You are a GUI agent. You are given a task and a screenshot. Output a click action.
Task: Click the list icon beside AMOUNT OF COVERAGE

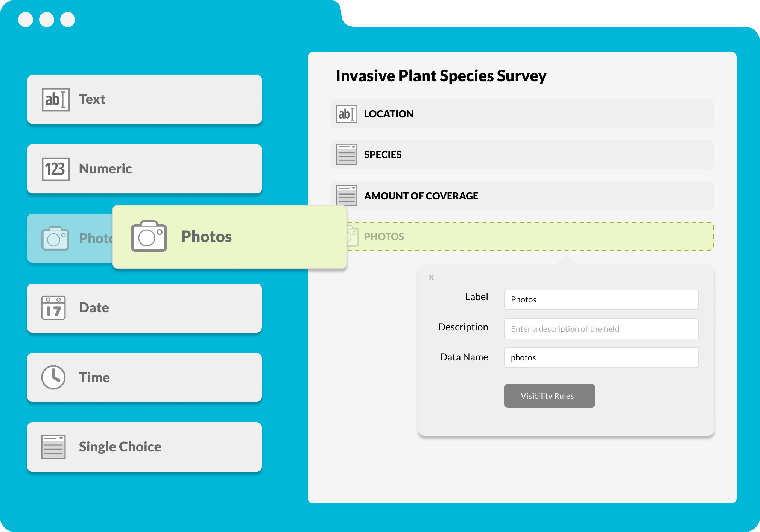(x=347, y=195)
